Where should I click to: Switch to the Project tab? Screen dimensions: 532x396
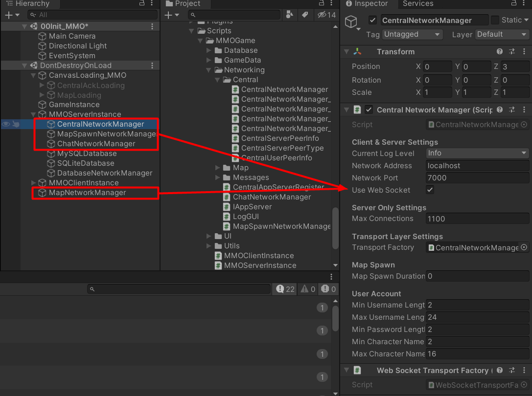pos(183,3)
